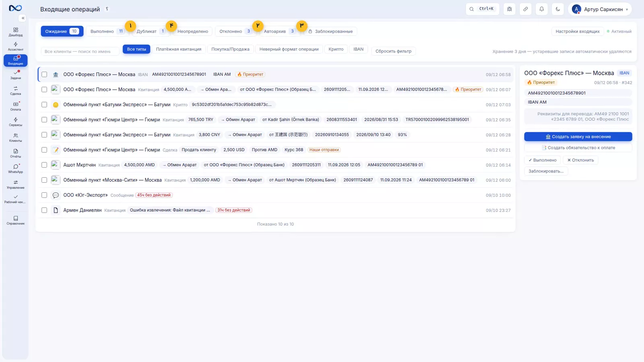This screenshot has height=362, width=644.
Task: Open Оплата in the sidebar
Action: [x=16, y=106]
